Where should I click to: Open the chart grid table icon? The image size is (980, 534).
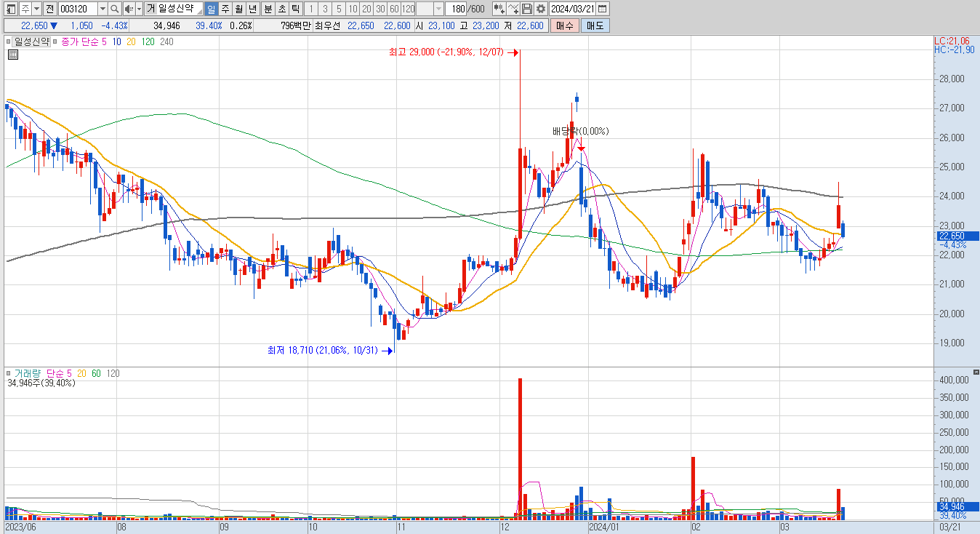pyautogui.click(x=13, y=55)
